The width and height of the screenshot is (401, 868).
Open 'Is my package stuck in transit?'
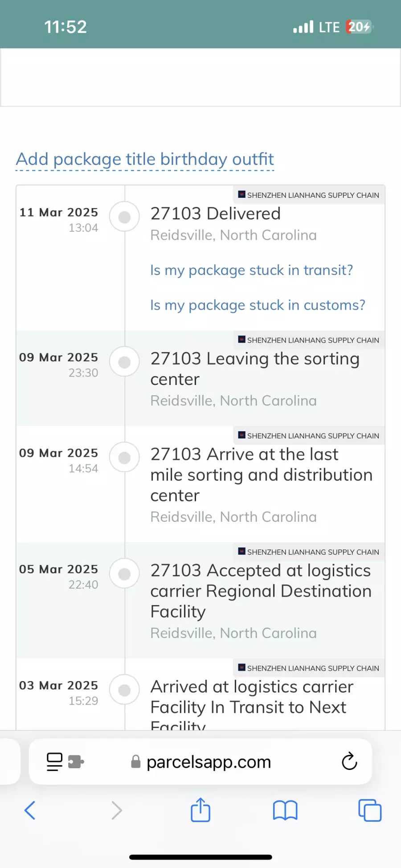(x=252, y=270)
